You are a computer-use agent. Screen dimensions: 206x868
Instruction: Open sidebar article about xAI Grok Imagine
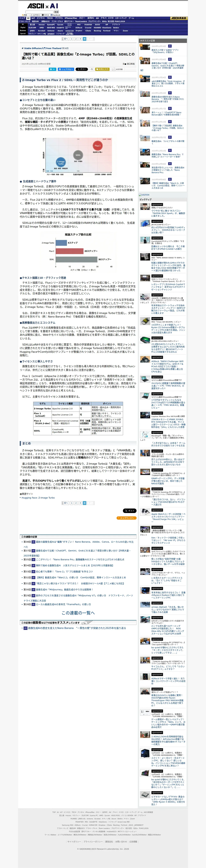point(168,83)
